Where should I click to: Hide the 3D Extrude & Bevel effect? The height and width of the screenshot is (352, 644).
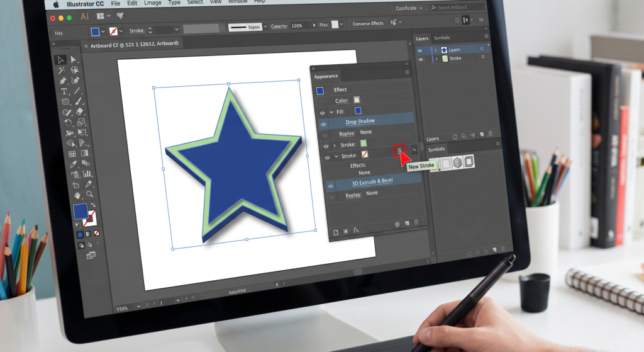(331, 186)
